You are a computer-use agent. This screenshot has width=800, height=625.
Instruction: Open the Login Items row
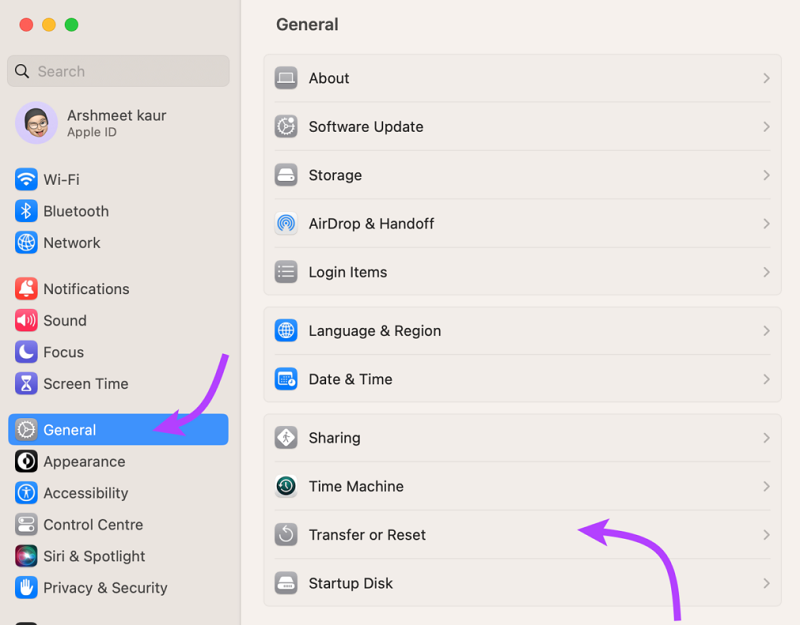(347, 272)
